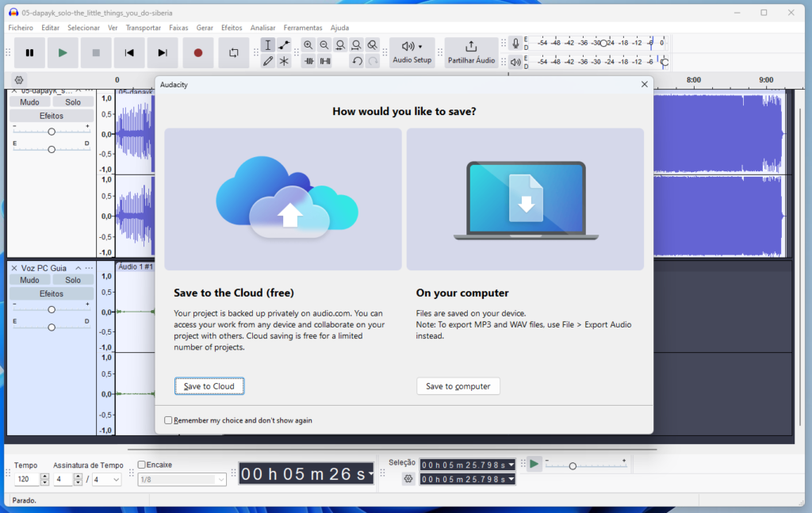Open the Transportar menu
This screenshot has width=812, height=513.
tap(144, 27)
